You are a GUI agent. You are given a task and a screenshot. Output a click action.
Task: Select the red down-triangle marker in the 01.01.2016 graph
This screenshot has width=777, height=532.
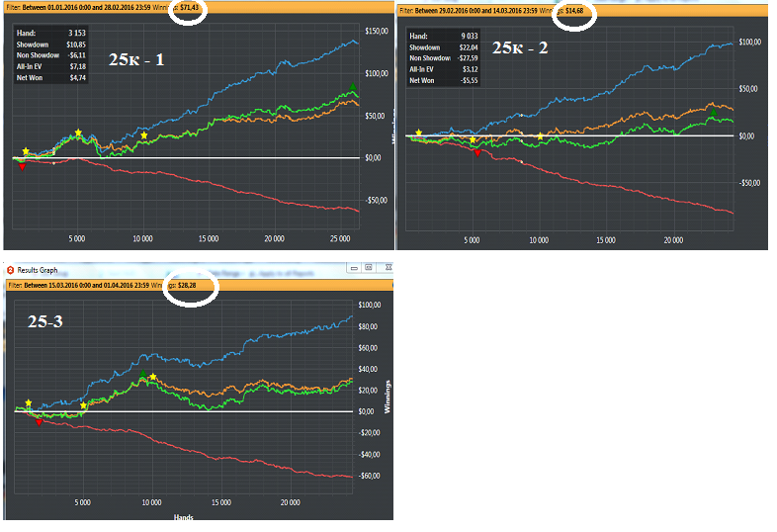[x=22, y=167]
